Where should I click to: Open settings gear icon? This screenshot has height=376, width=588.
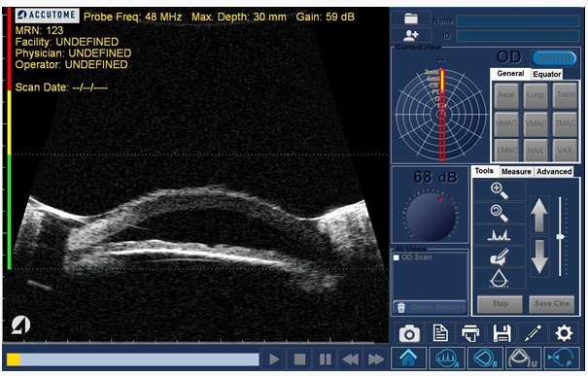coord(564,333)
